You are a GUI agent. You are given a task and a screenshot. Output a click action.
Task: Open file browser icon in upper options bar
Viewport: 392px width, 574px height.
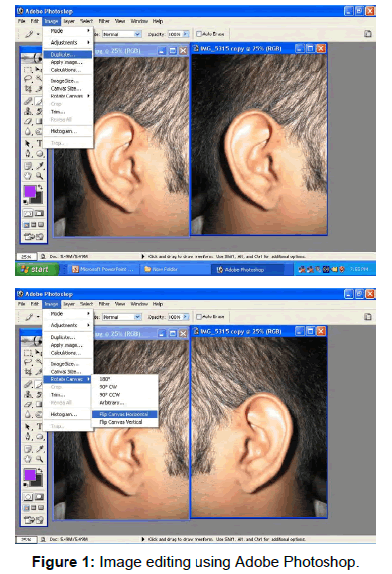[x=368, y=34]
